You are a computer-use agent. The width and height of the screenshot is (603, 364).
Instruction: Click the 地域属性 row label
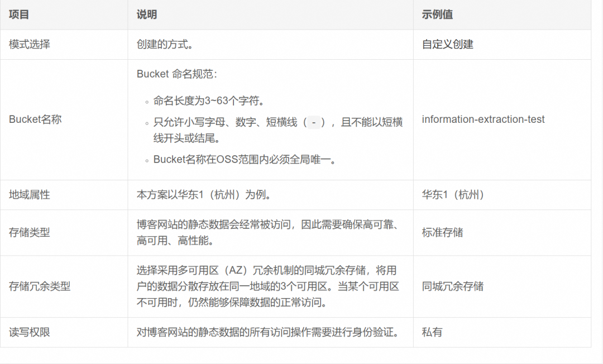pyautogui.click(x=29, y=195)
